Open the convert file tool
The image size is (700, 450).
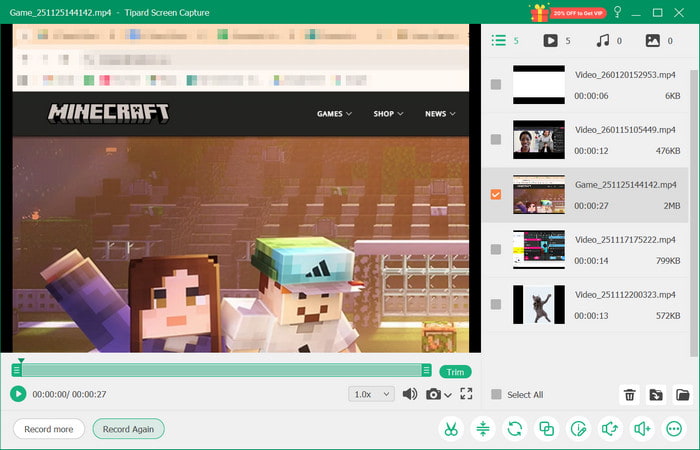click(x=514, y=429)
